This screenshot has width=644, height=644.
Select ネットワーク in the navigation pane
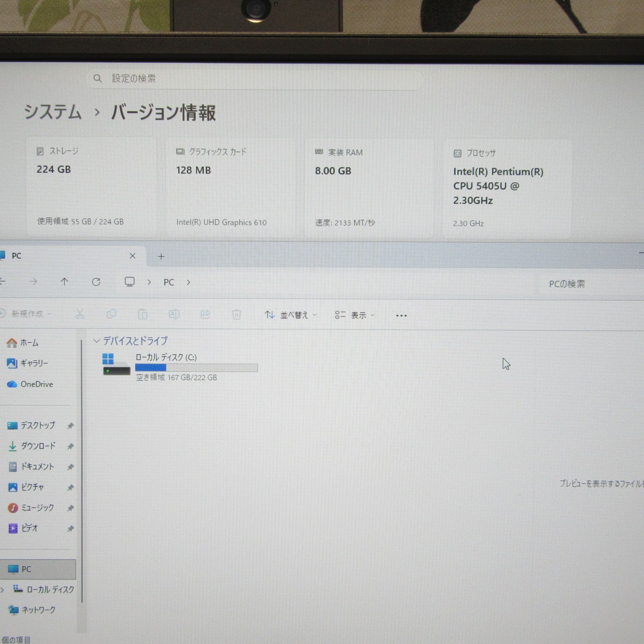click(33, 610)
